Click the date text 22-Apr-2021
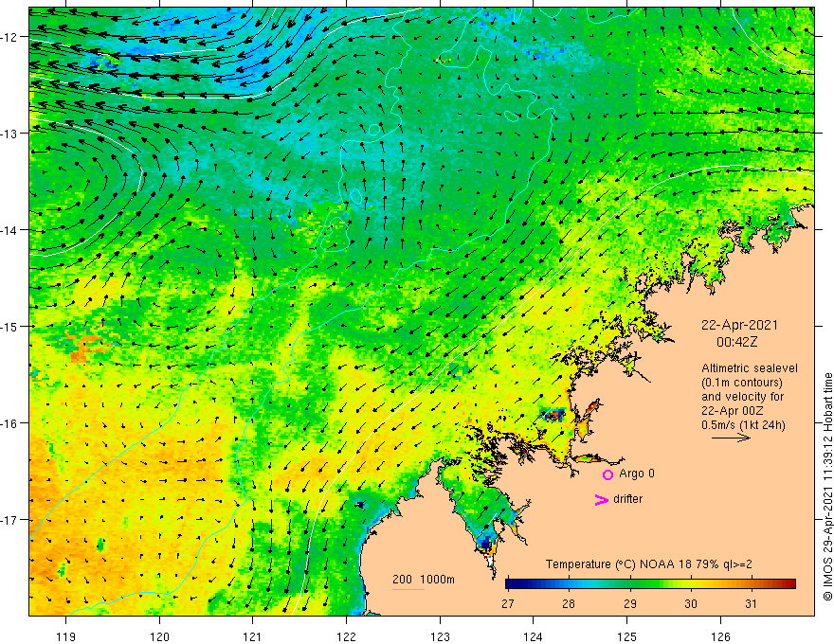Viewport: 834px width, 644px height. pos(739,325)
